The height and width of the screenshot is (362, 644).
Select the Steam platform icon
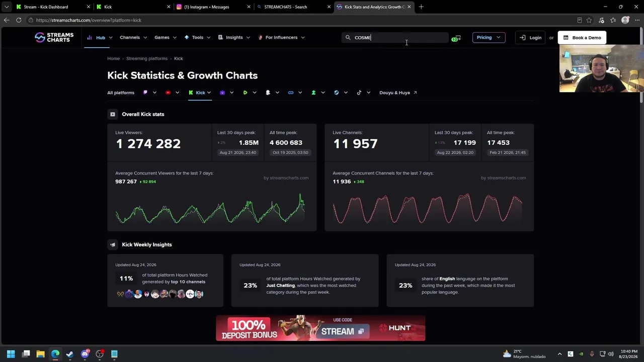[x=337, y=93]
